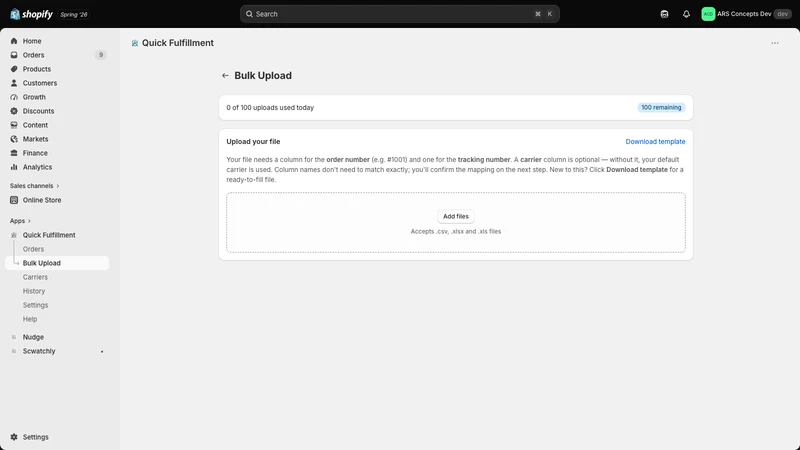Open the History subpage

pos(34,291)
